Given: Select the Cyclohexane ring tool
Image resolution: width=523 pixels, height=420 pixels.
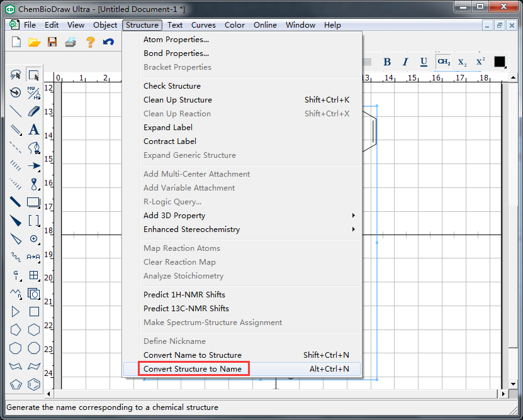Looking at the screenshot, I should click(x=34, y=329).
